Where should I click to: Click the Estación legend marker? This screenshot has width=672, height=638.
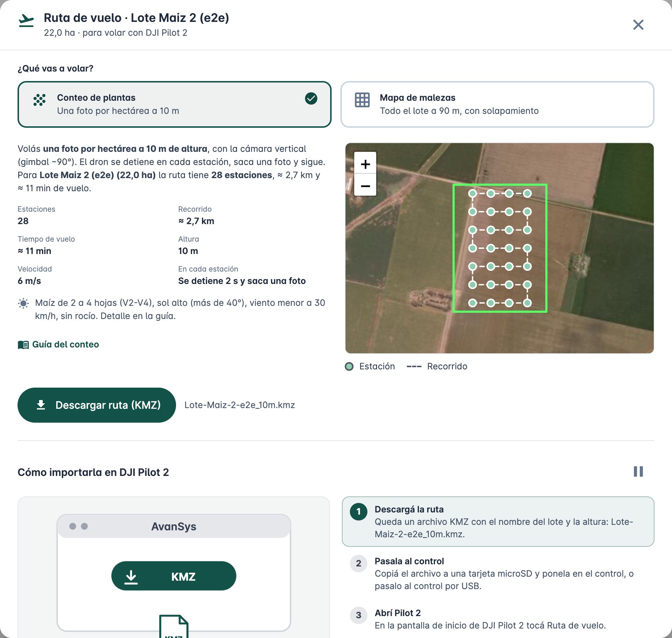pos(349,366)
